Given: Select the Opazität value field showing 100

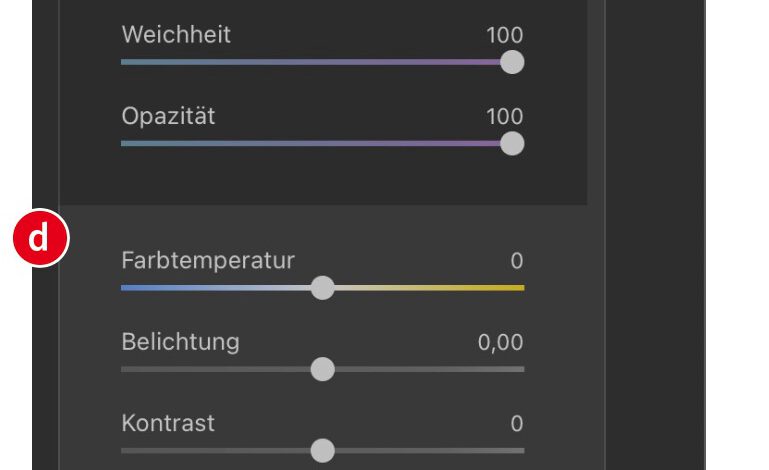Looking at the screenshot, I should [504, 117].
